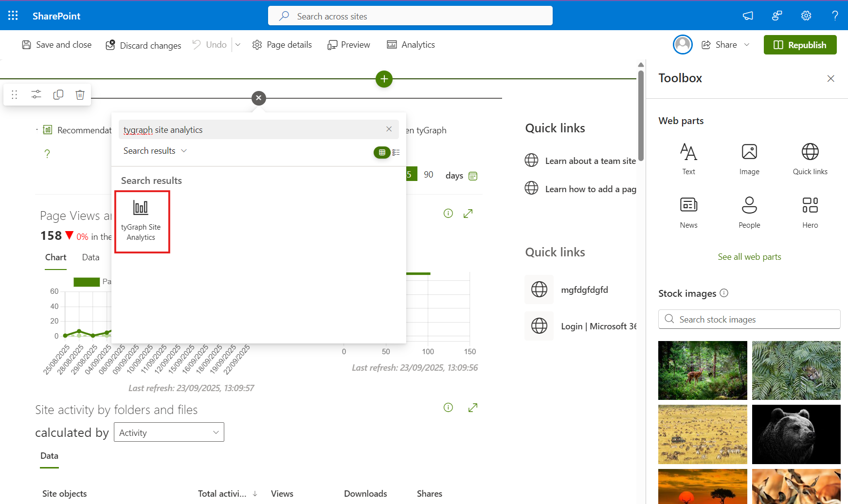Screen dimensions: 848x504
Task: Switch to the Data tab under Page Views
Action: pyautogui.click(x=90, y=257)
